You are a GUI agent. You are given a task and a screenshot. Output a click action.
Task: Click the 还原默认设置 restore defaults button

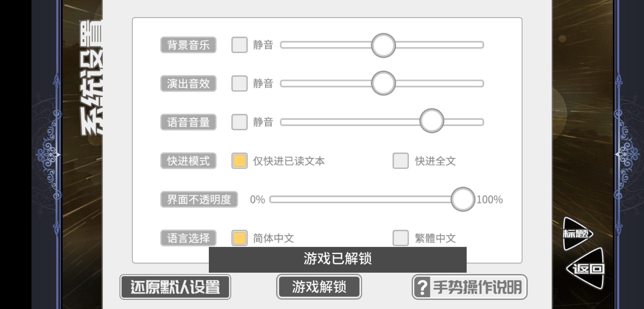175,287
